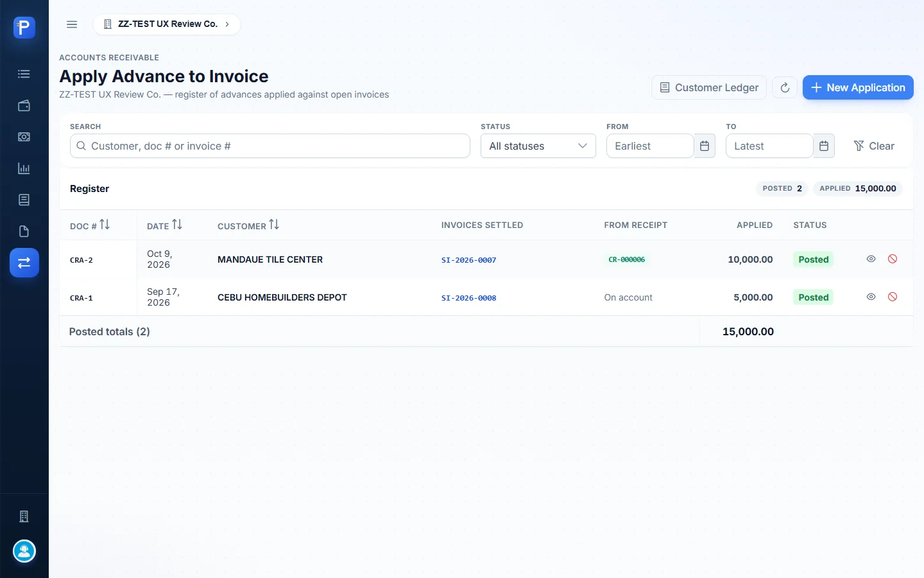Click the New Application button
Screen dimensions: 924x578
[858, 87]
